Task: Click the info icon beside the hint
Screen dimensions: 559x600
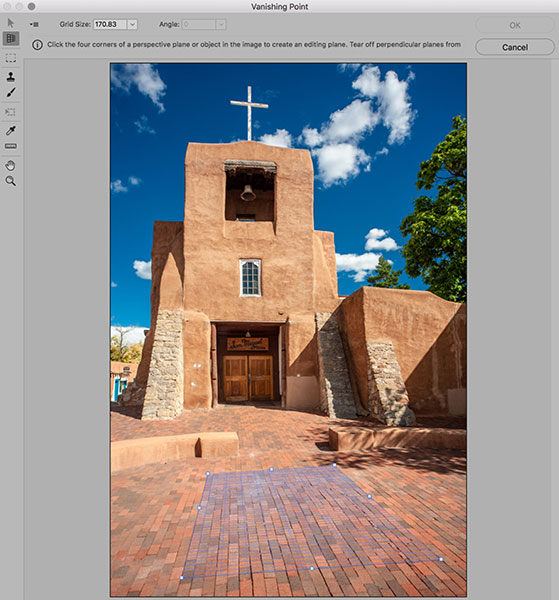Action: [37, 45]
